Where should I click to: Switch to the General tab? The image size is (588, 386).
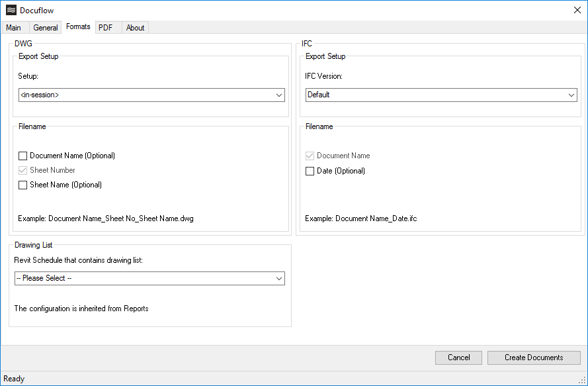pyautogui.click(x=45, y=27)
